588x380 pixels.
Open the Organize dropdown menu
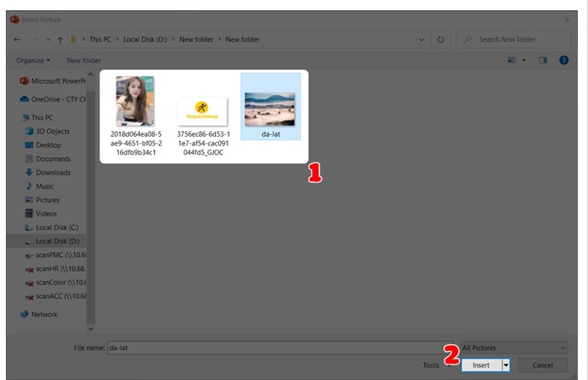(33, 60)
